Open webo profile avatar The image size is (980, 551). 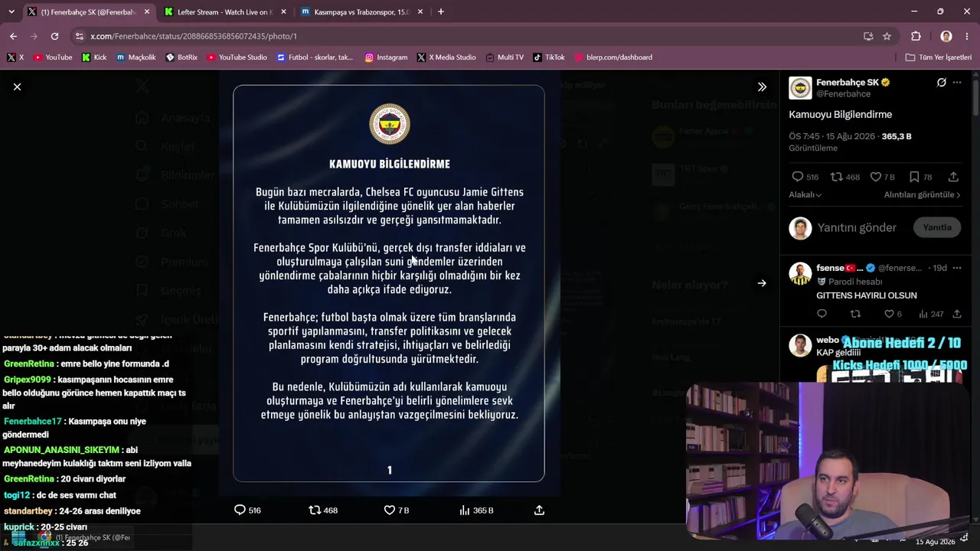[800, 346]
